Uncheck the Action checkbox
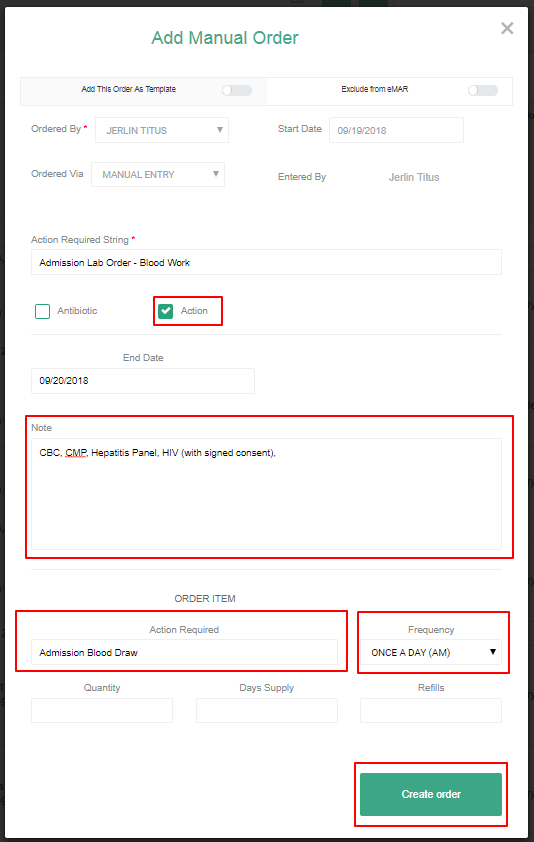534x842 pixels. click(165, 311)
